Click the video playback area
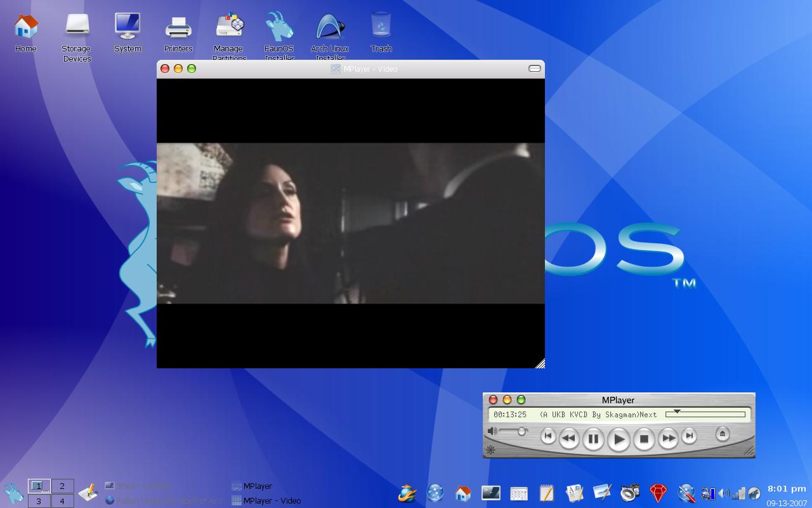 (351, 223)
